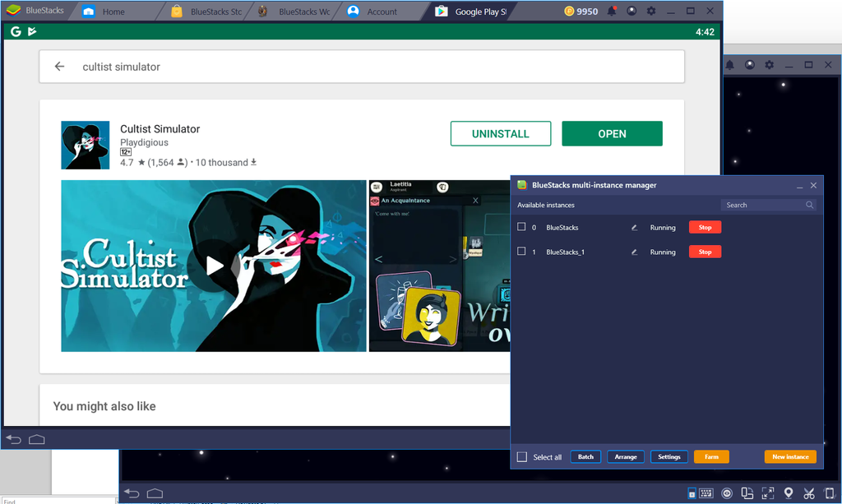Open the location spoofing tool
The height and width of the screenshot is (504, 842).
pos(788,493)
